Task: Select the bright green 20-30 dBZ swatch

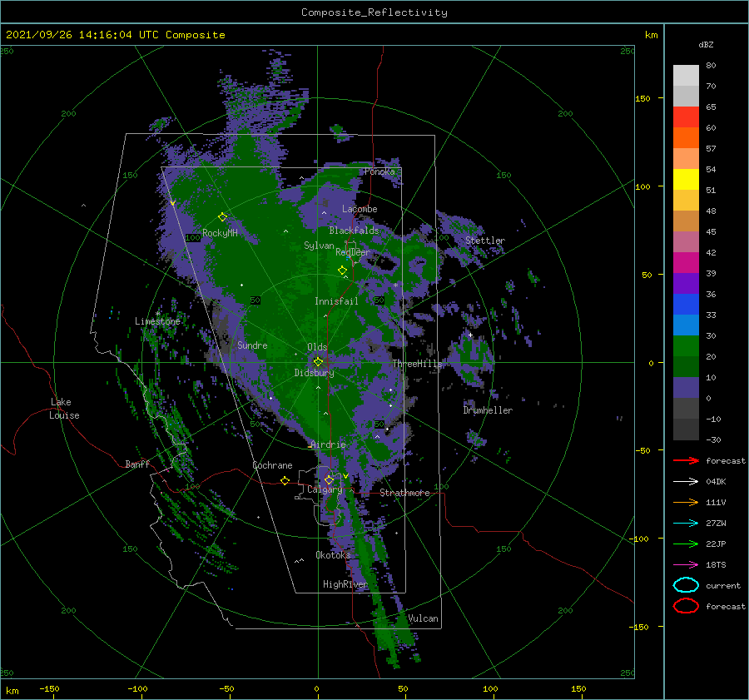Action: tap(686, 346)
